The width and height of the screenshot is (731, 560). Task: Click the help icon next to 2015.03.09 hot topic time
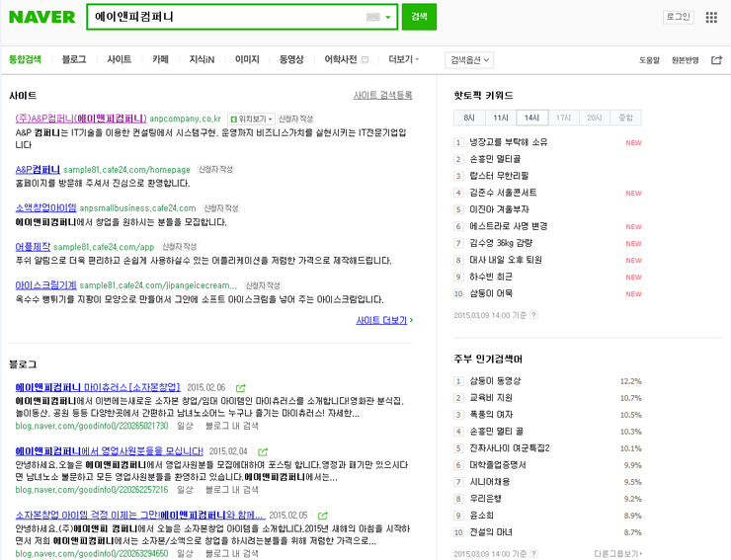(x=533, y=315)
